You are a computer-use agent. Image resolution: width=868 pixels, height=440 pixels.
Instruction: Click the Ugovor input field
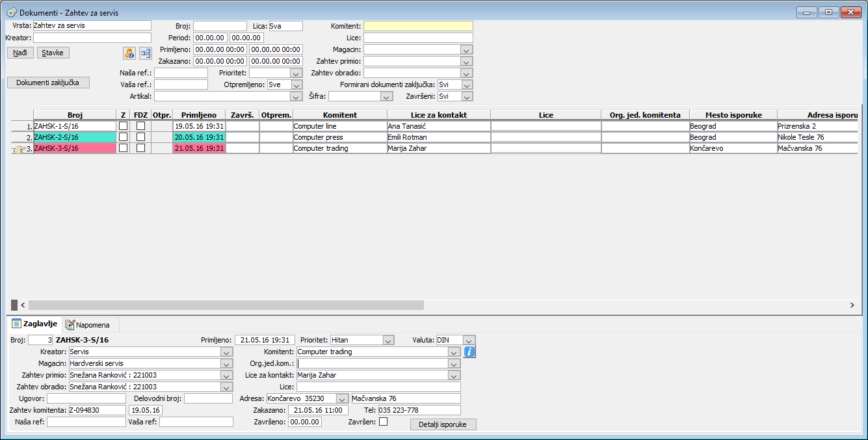point(86,398)
